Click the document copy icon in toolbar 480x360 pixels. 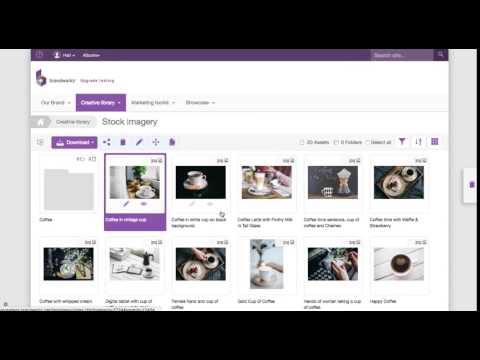point(172,142)
